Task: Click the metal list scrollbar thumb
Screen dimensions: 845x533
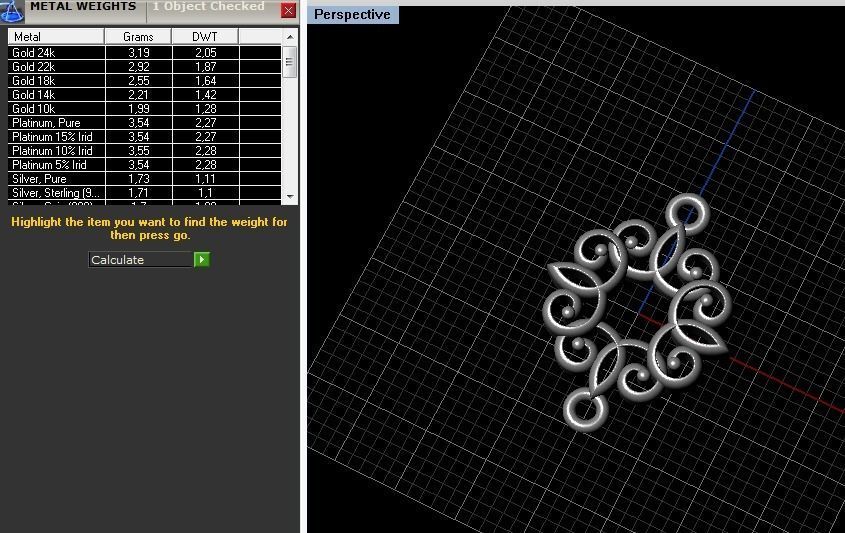Action: click(290, 61)
